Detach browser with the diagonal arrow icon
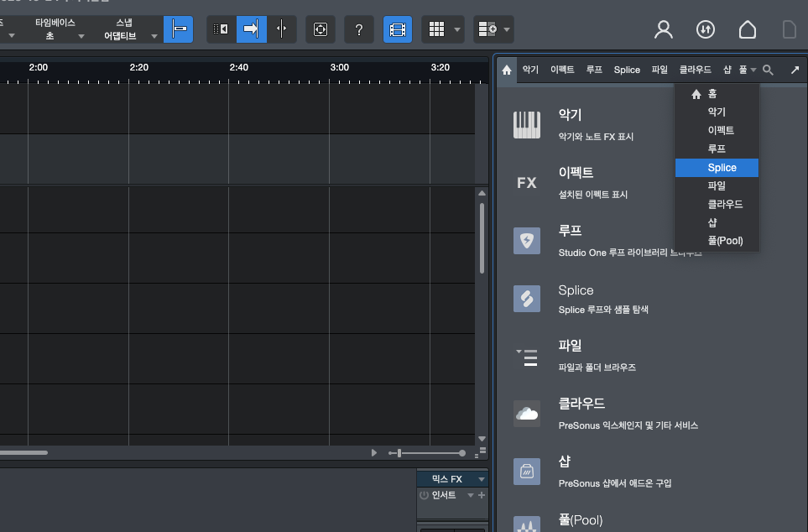This screenshot has height=532, width=808. 795,70
